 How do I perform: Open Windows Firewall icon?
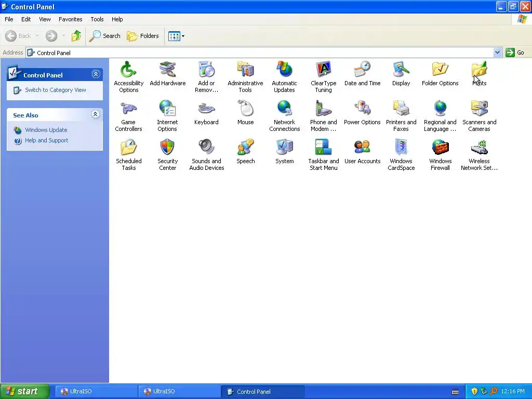pyautogui.click(x=440, y=148)
